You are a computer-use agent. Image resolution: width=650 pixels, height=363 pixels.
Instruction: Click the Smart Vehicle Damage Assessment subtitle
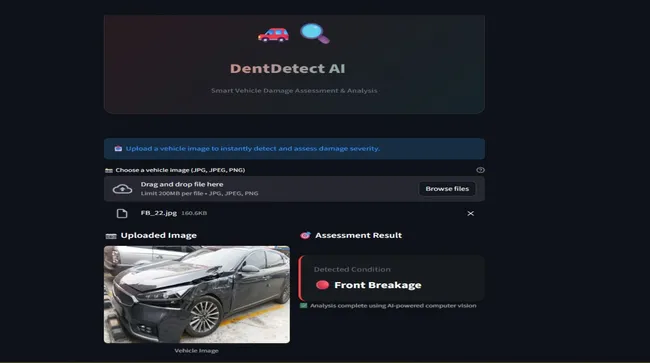click(294, 90)
